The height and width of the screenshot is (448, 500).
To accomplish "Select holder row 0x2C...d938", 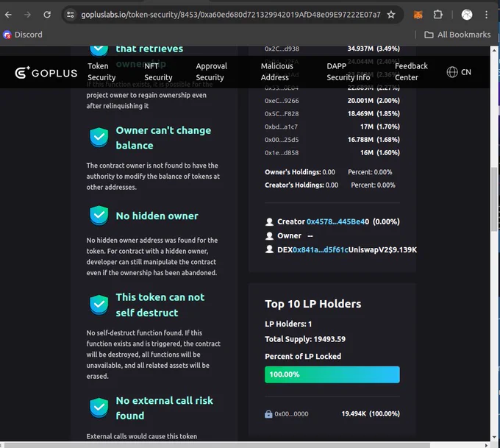I will click(x=332, y=49).
